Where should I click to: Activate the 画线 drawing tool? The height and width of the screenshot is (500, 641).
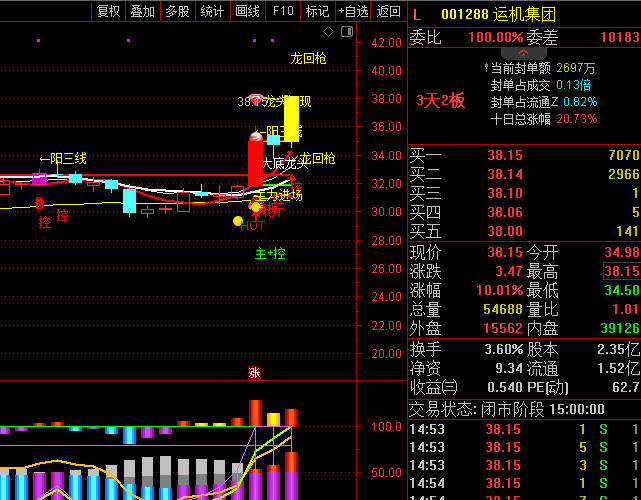point(247,11)
